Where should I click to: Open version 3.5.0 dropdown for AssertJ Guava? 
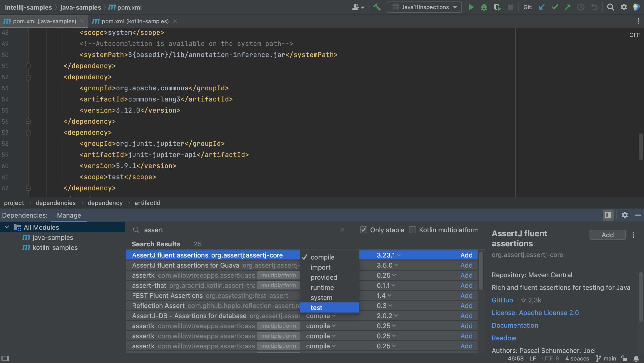point(387,265)
